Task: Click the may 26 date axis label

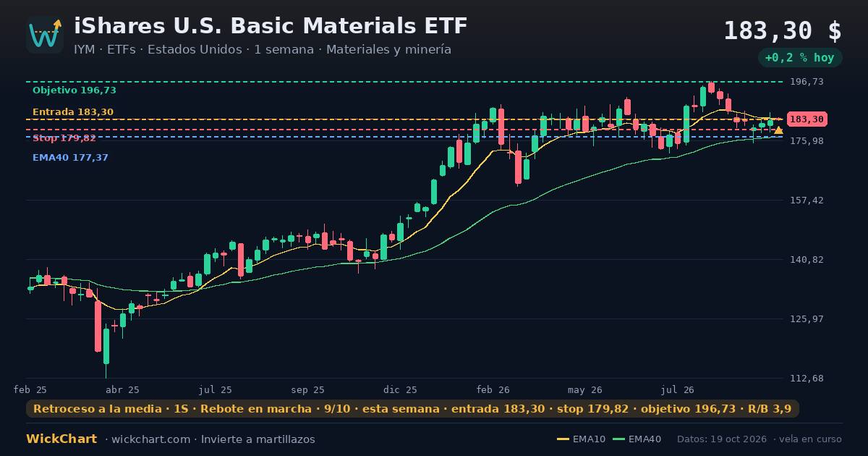Action: pos(585,389)
